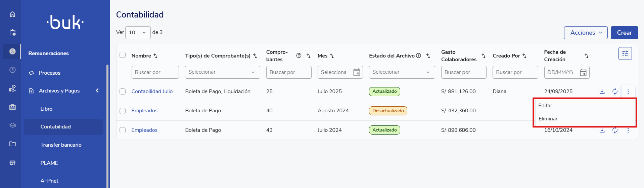Image resolution: width=644 pixels, height=188 pixels.
Task: Refresh the Contabilidad Julio row
Action: click(615, 91)
